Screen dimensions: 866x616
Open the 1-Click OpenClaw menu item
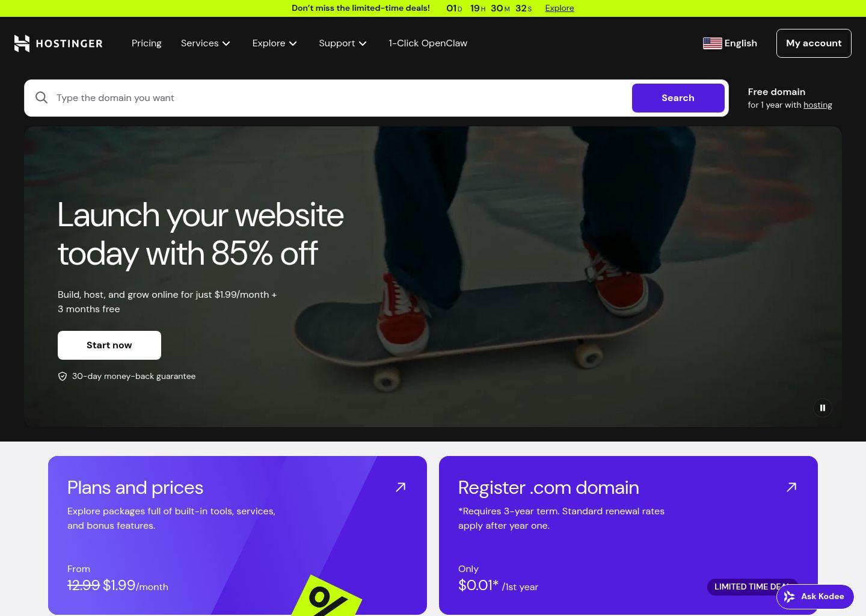tap(428, 43)
